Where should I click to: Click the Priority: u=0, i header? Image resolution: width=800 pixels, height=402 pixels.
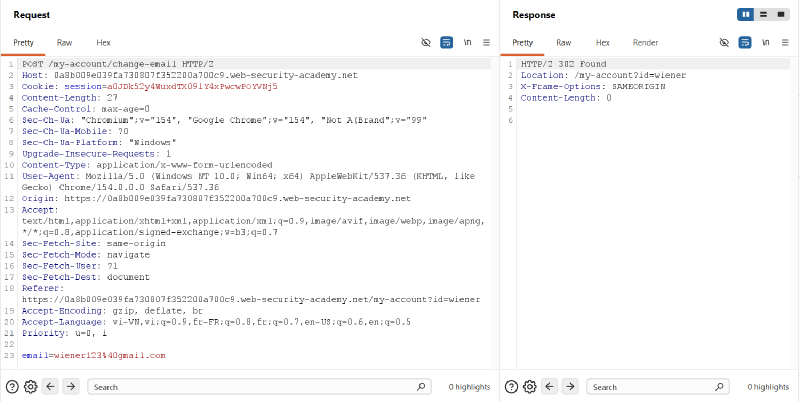click(x=64, y=334)
